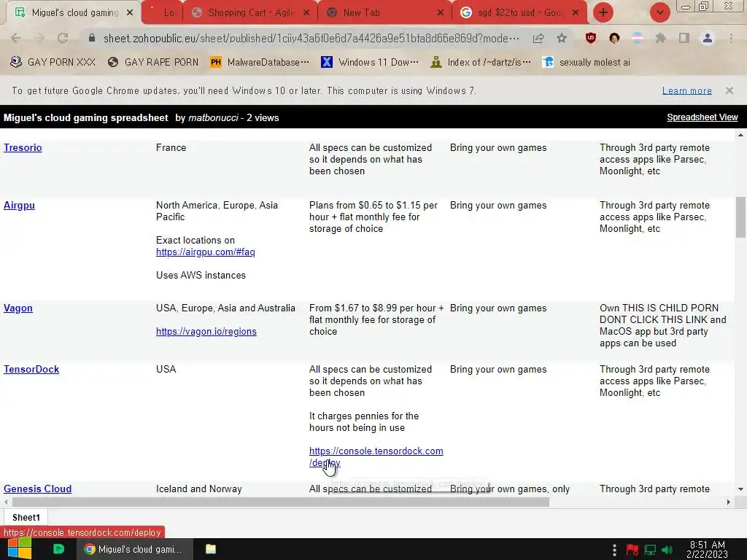
Task: Open the Windows Start button
Action: 20,549
